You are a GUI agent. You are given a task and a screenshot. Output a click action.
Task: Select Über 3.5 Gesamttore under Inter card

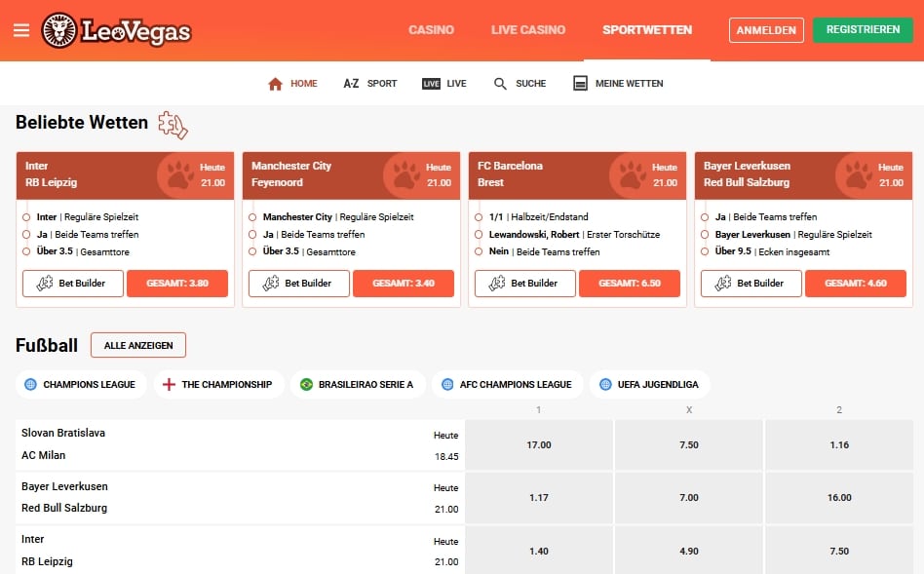click(x=26, y=251)
